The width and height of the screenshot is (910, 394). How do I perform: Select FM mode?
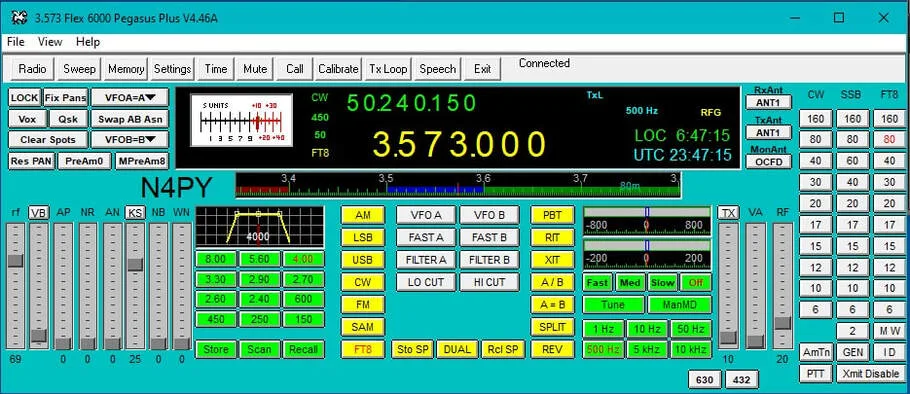(363, 305)
